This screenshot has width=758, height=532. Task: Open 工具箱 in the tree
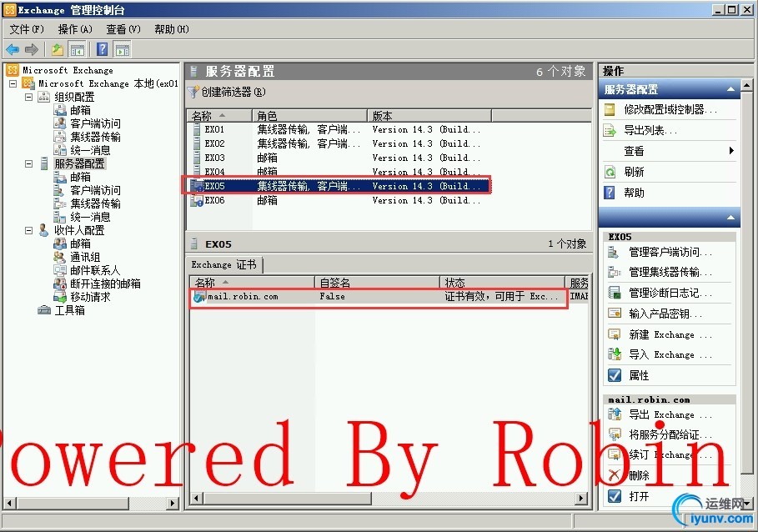pyautogui.click(x=69, y=310)
